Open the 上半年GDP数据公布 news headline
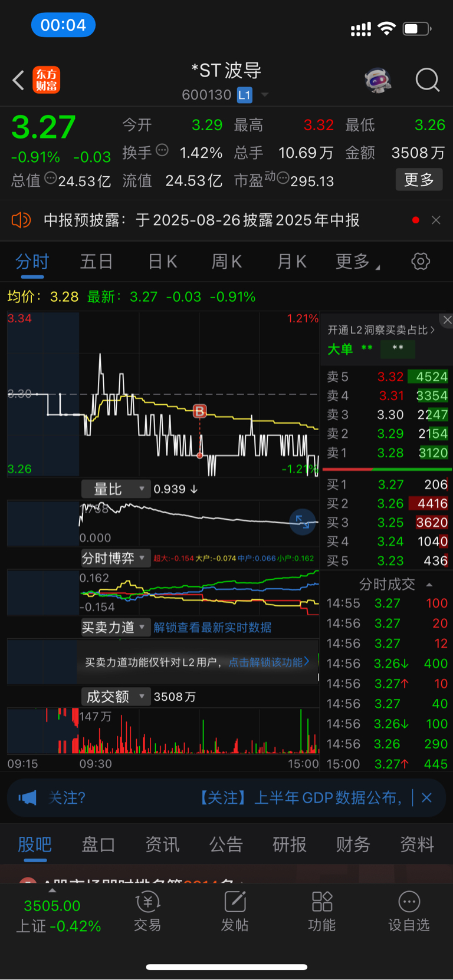This screenshot has width=453, height=980. (300, 798)
